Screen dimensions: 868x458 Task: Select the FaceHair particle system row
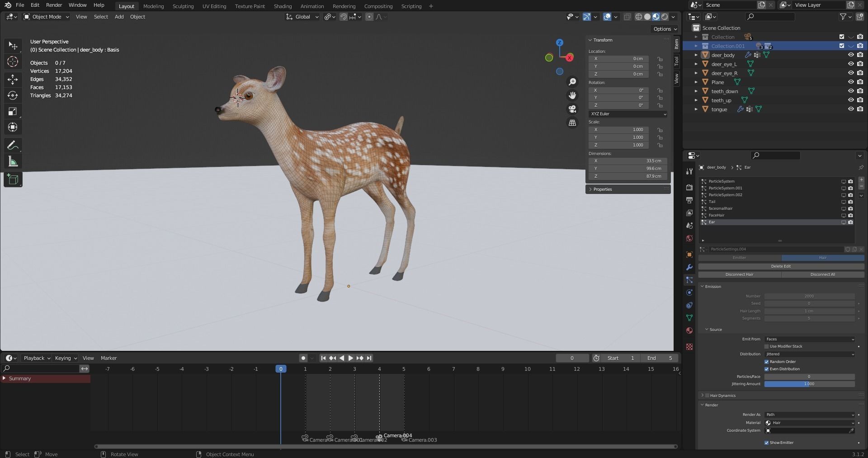coord(776,215)
